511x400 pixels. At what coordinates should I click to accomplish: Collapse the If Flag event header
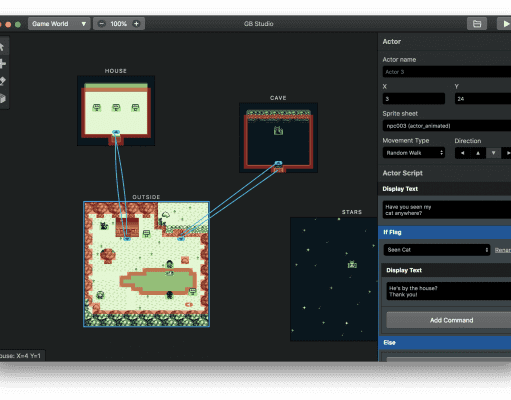click(445, 232)
